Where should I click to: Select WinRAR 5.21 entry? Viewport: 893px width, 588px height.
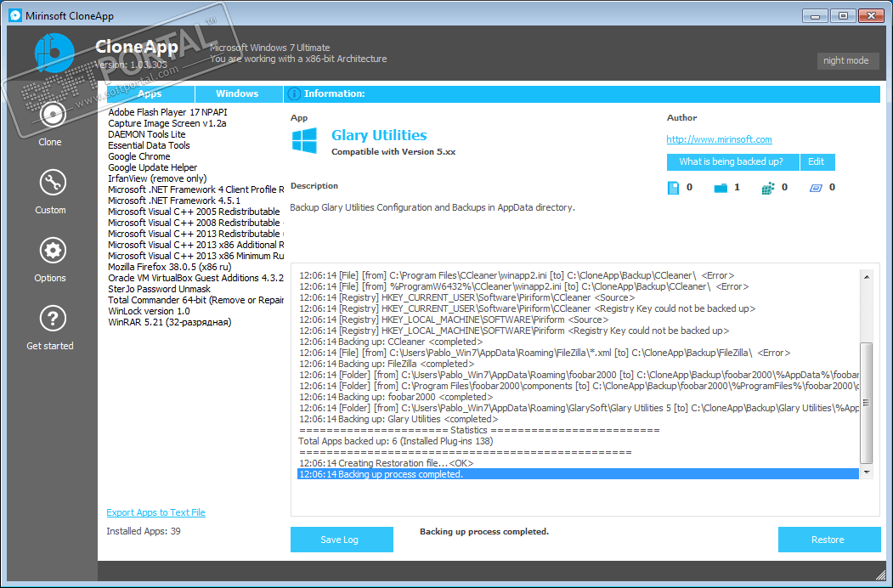[170, 323]
